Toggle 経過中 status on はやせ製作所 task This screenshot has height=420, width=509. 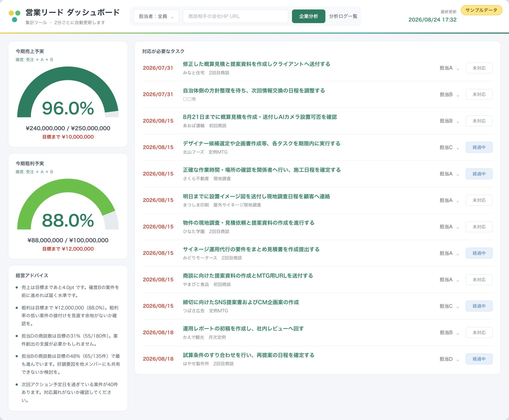point(479,359)
